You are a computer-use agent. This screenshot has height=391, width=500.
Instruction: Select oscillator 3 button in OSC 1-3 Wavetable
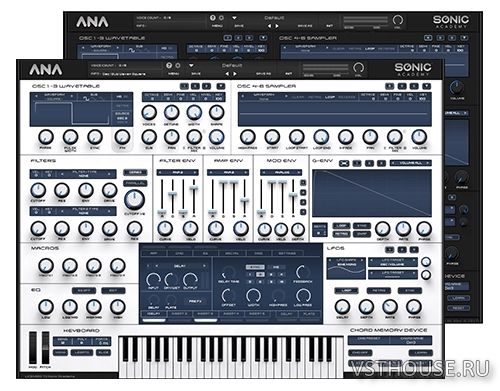tap(207, 86)
